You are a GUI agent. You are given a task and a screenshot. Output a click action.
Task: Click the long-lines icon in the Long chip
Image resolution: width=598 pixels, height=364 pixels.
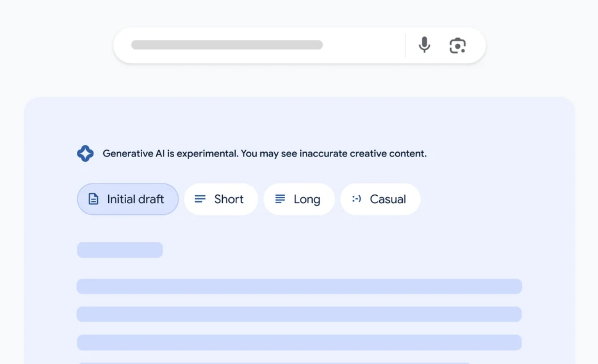pos(279,199)
